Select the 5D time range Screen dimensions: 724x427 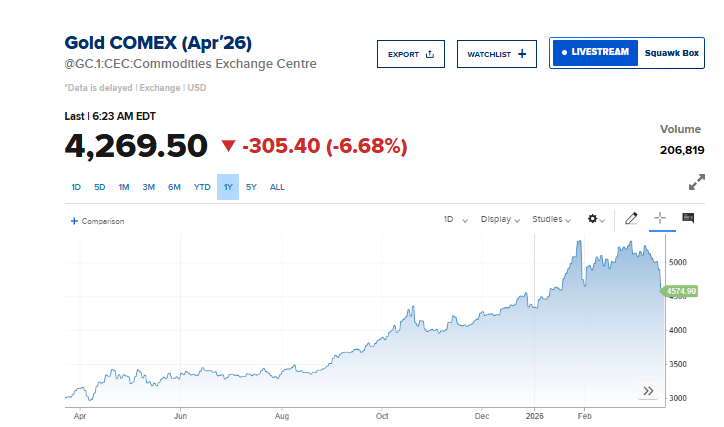[100, 187]
